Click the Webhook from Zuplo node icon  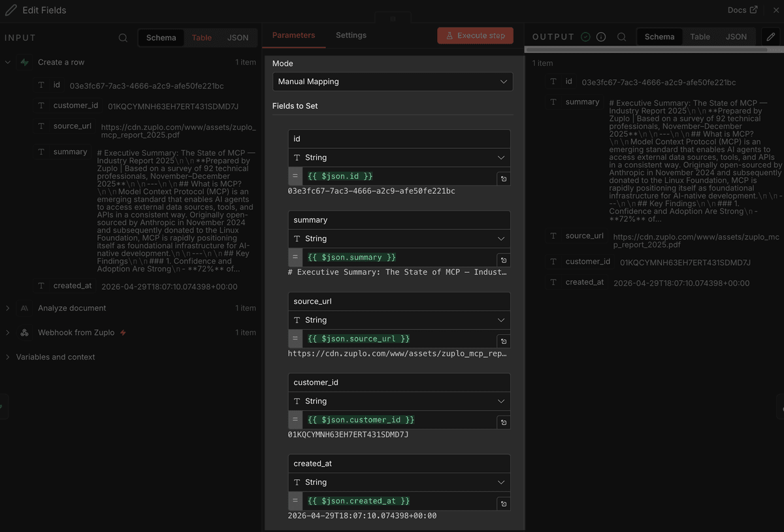pyautogui.click(x=25, y=333)
